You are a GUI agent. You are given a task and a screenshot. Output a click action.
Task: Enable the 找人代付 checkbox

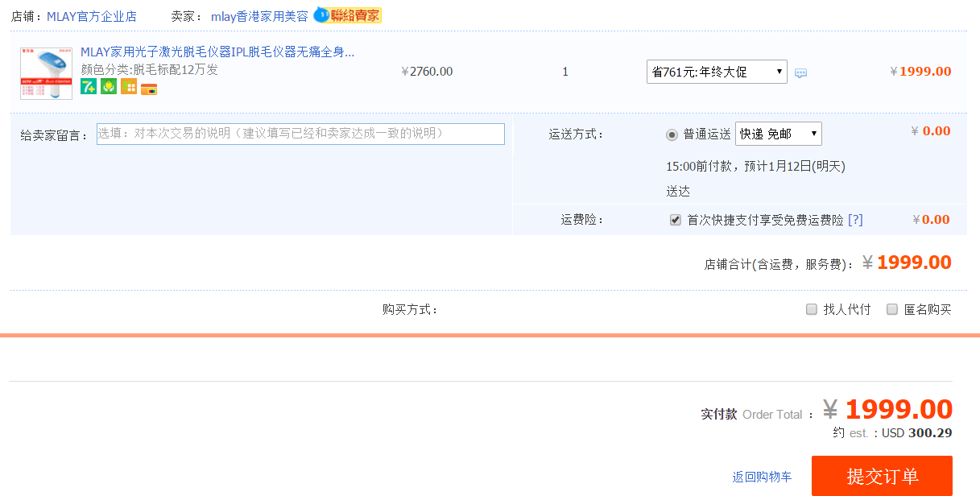point(812,309)
